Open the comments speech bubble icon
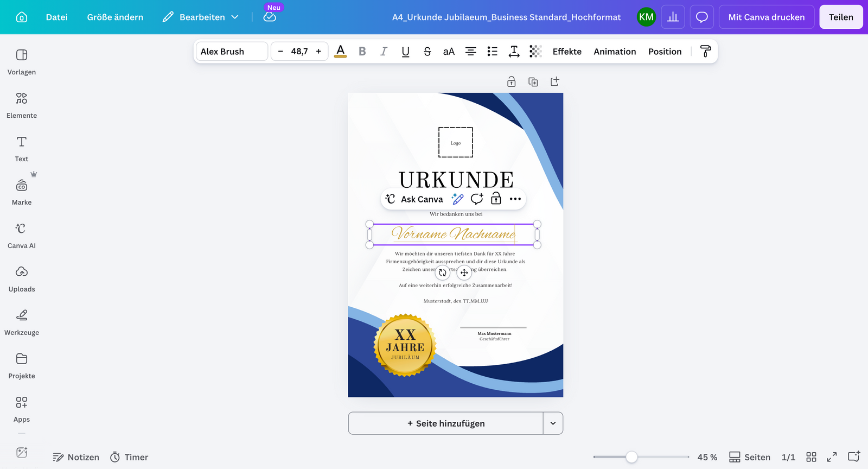Viewport: 868px width, 469px height. click(702, 17)
